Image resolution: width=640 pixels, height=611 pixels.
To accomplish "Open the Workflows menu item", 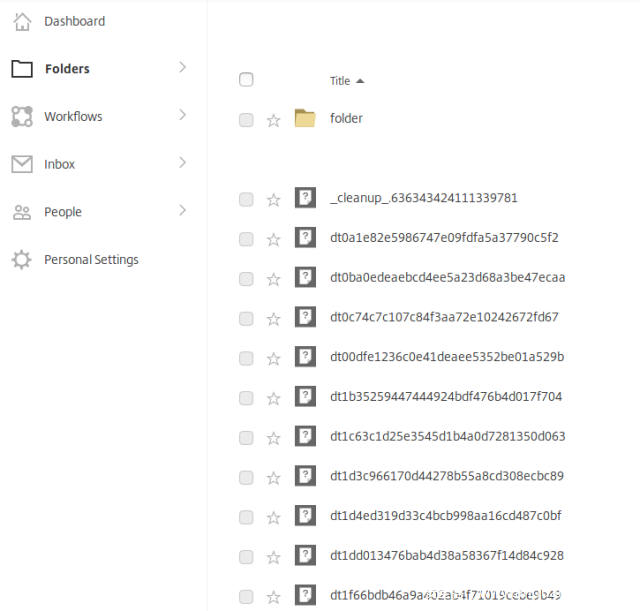I will point(73,116).
